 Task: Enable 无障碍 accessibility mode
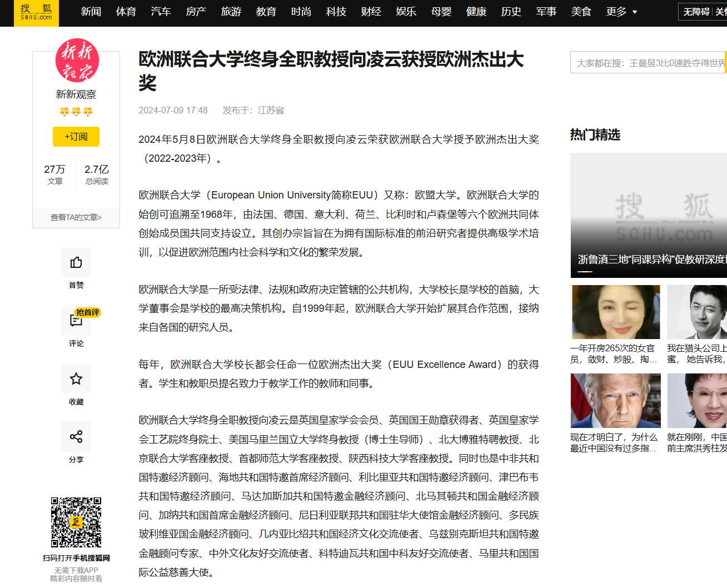[x=696, y=12]
